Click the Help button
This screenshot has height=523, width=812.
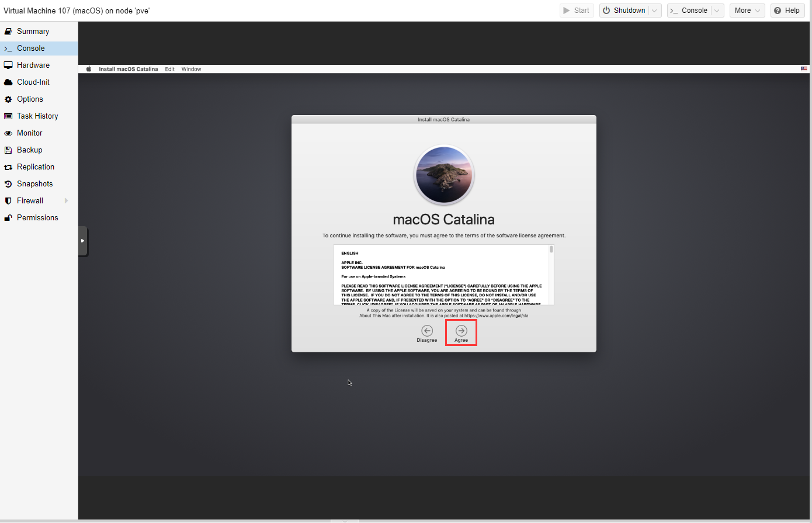pyautogui.click(x=787, y=11)
